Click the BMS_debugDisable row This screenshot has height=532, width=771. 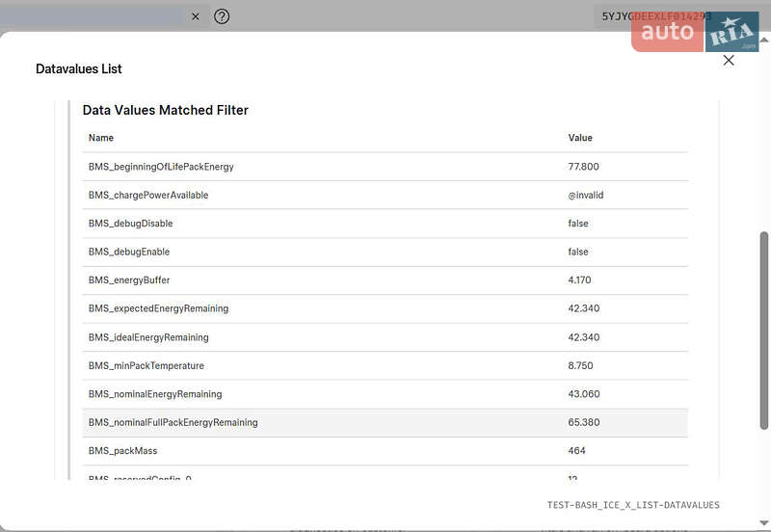tap(131, 224)
